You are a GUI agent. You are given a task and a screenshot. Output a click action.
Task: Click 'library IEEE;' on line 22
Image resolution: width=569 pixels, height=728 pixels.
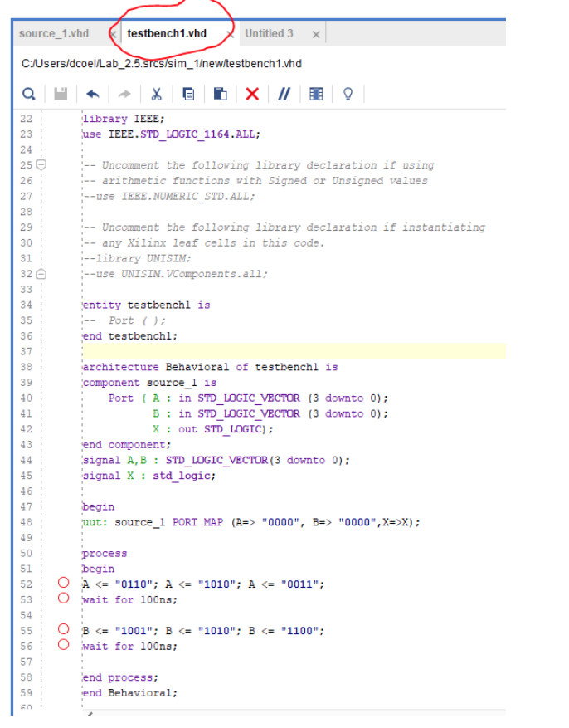click(124, 119)
